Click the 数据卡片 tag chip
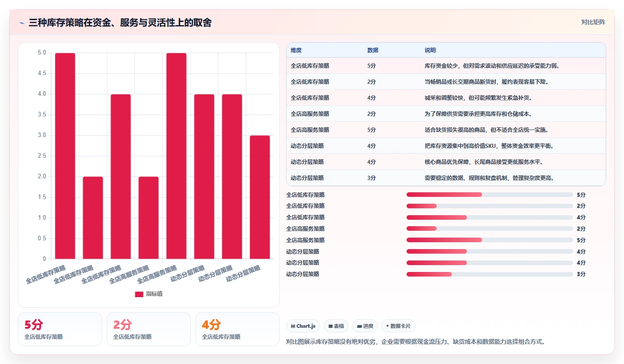This screenshot has height=364, width=624. coord(398,326)
